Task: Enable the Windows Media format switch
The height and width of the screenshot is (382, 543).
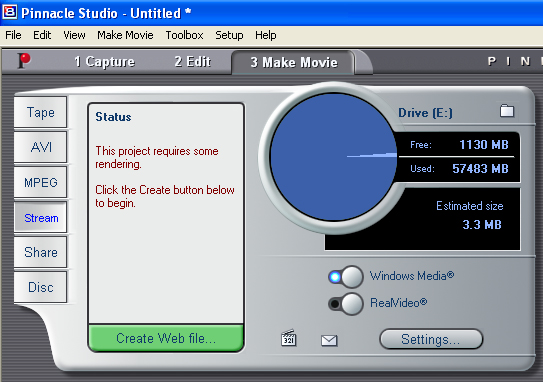Action: 346,276
